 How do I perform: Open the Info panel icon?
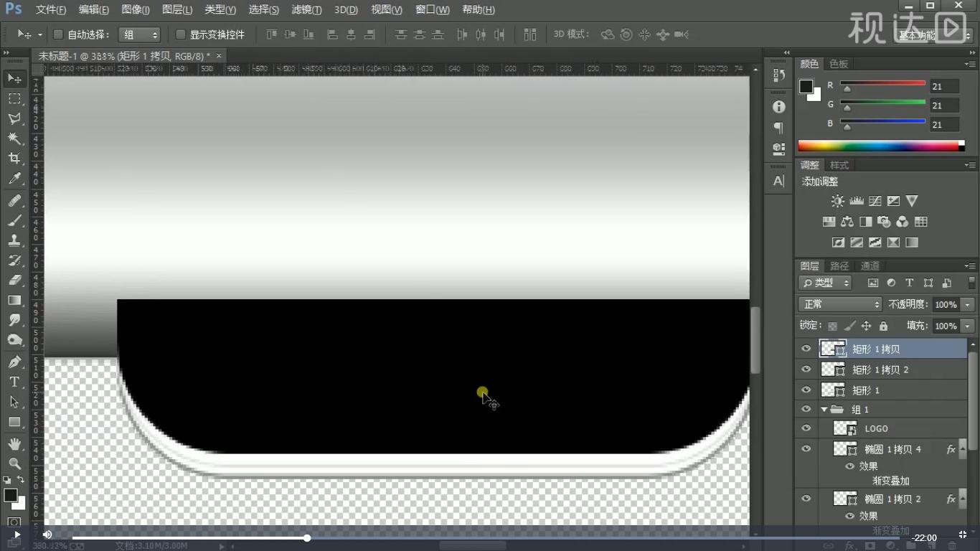779,107
